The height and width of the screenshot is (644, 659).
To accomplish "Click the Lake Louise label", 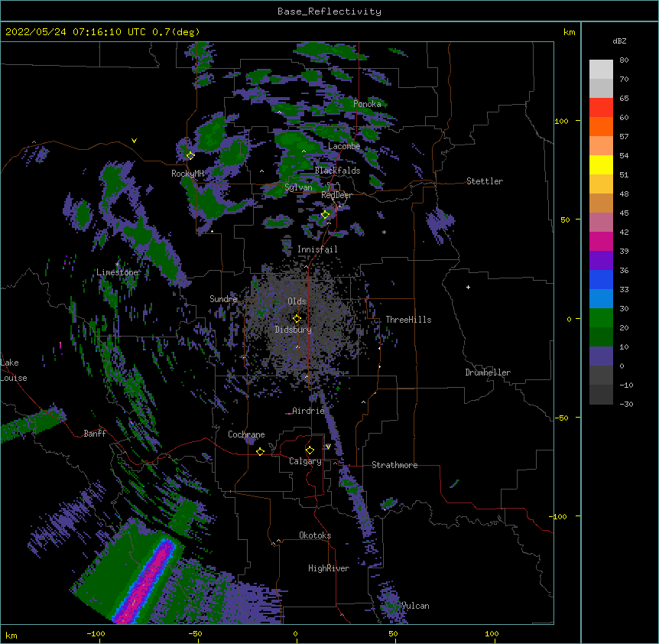I will 14,370.
